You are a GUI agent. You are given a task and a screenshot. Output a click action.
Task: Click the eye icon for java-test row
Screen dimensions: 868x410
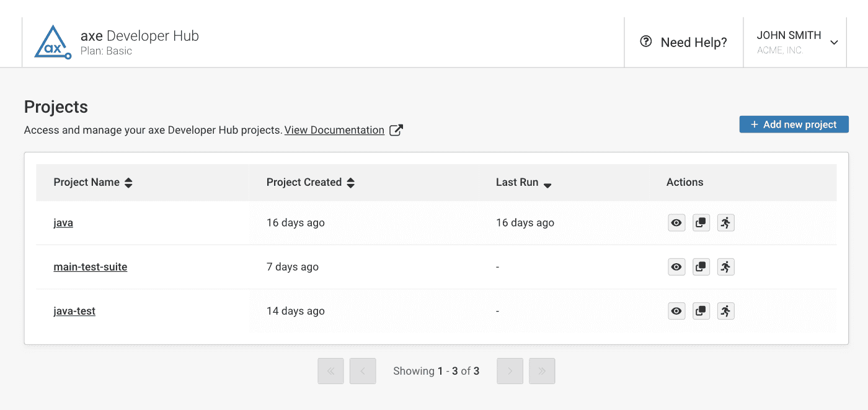pyautogui.click(x=676, y=311)
